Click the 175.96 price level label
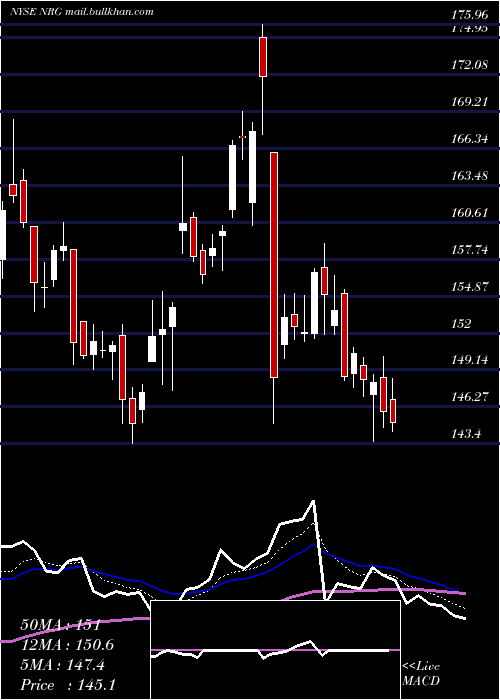The width and height of the screenshot is (500, 700). coord(470,15)
